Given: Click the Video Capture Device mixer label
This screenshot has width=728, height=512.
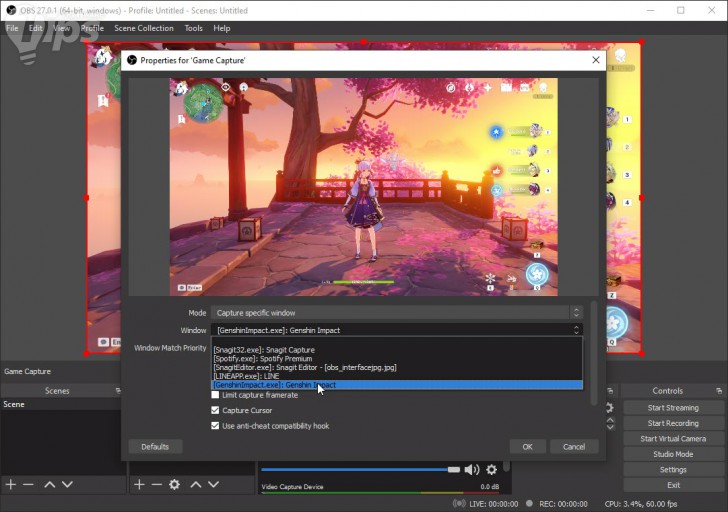Looking at the screenshot, I should click(x=292, y=487).
